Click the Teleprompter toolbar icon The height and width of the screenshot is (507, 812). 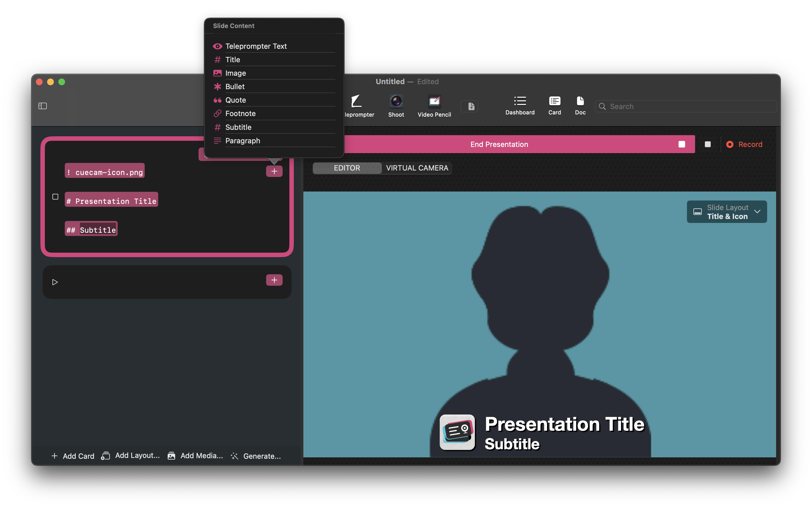point(356,102)
